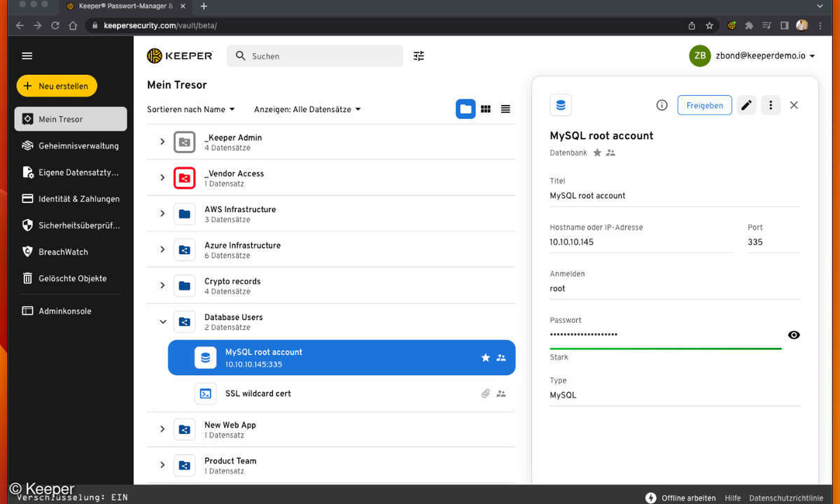Reload the page in browser

pyautogui.click(x=55, y=25)
